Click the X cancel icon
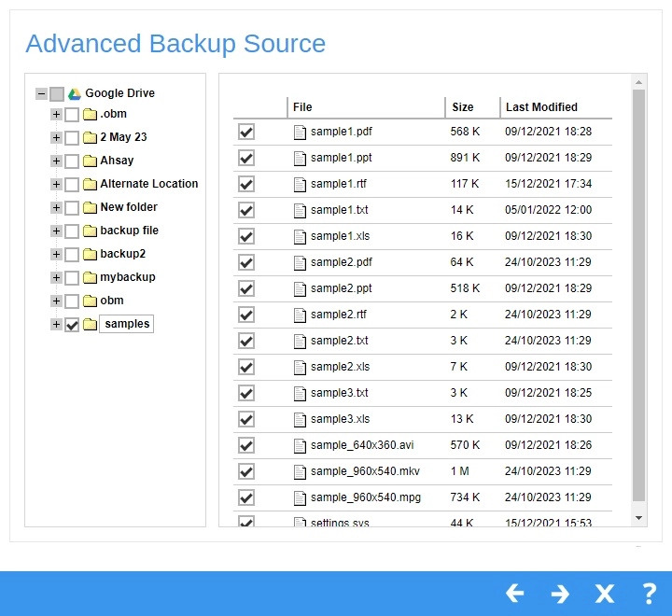The width and height of the screenshot is (672, 616). tap(605, 594)
